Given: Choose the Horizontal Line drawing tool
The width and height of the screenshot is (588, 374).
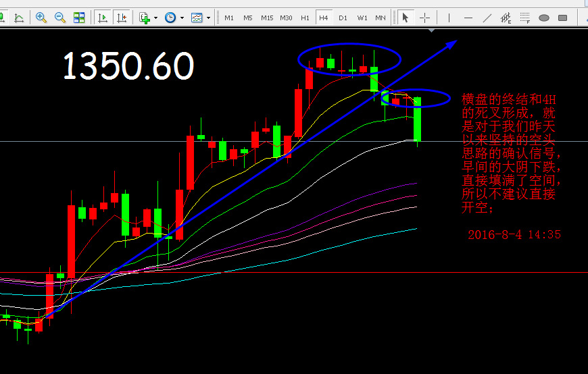Looking at the screenshot, I should point(468,18).
